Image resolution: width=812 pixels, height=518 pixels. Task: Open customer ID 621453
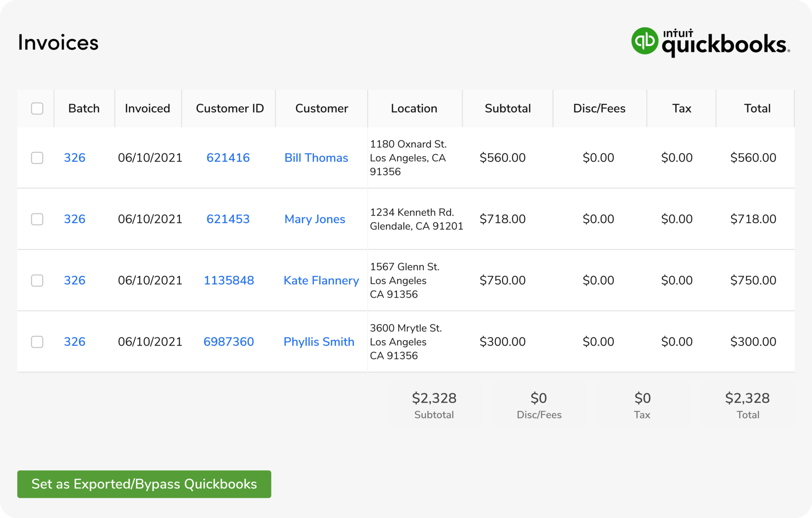(x=228, y=219)
